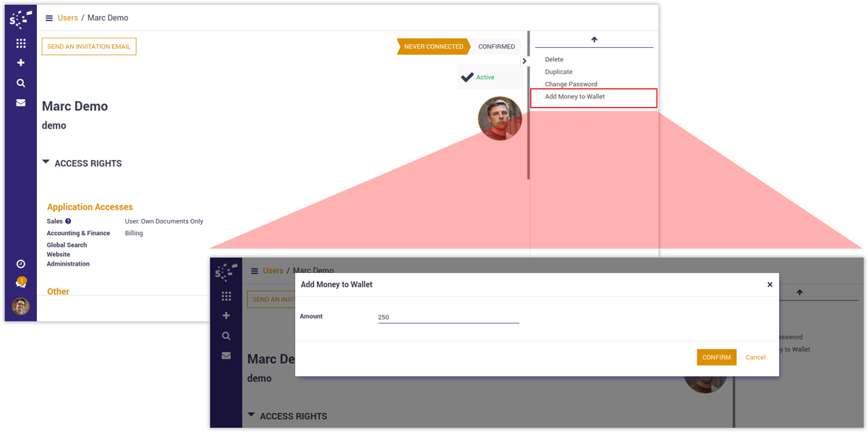Viewport: 868px width, 432px height.
Task: Open the envelope messages icon in upper sidebar
Action: click(x=21, y=103)
